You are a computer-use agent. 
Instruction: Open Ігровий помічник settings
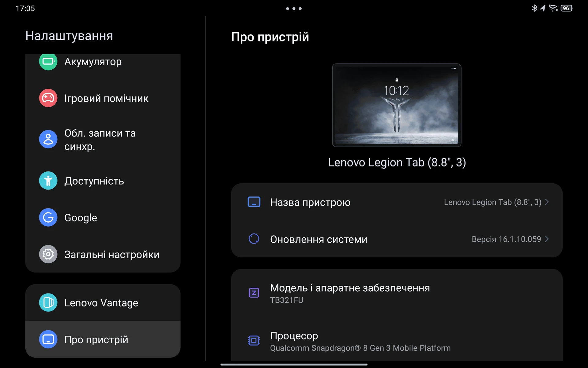coord(103,98)
